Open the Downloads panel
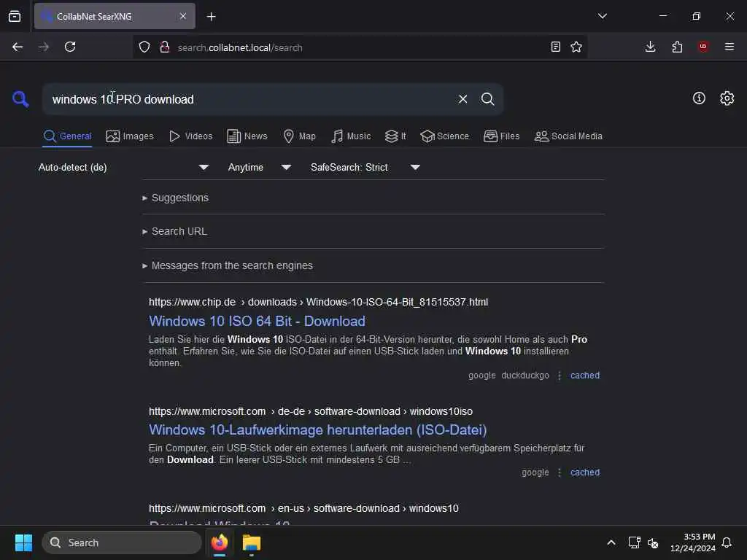 coord(650,47)
